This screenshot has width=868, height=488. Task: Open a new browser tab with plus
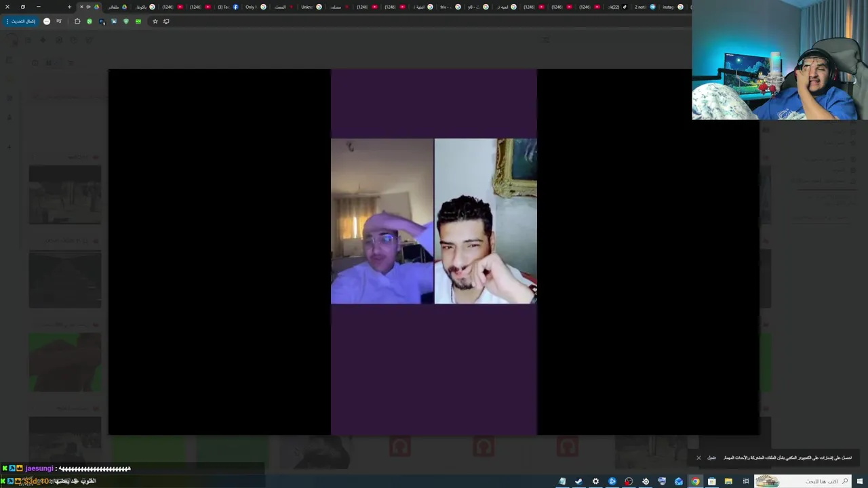[69, 7]
